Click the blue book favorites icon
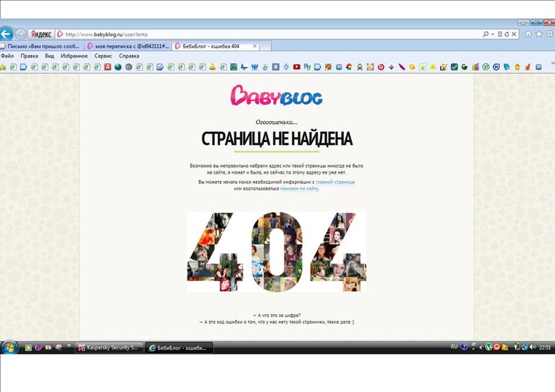Viewport: 555px width, 392px height. [x=507, y=67]
